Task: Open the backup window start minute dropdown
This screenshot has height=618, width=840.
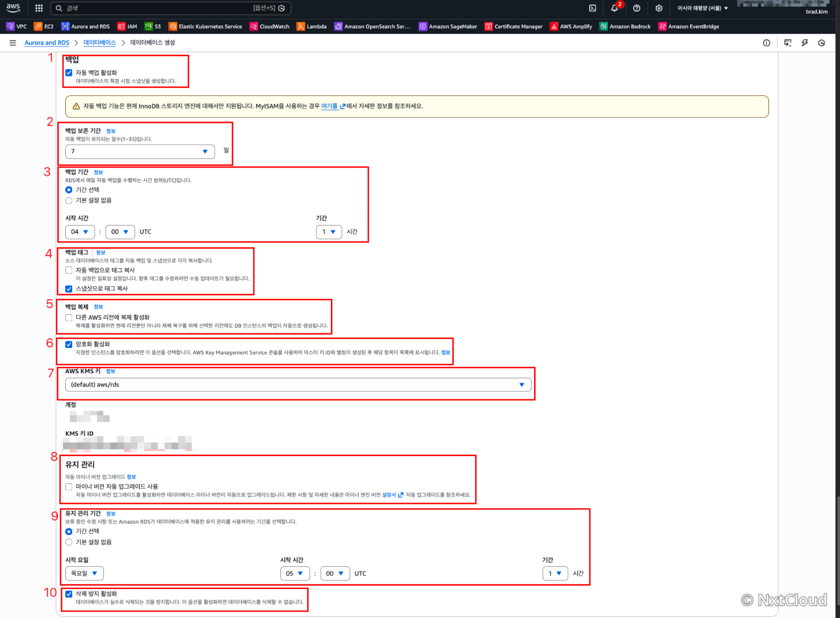Action: coord(120,232)
